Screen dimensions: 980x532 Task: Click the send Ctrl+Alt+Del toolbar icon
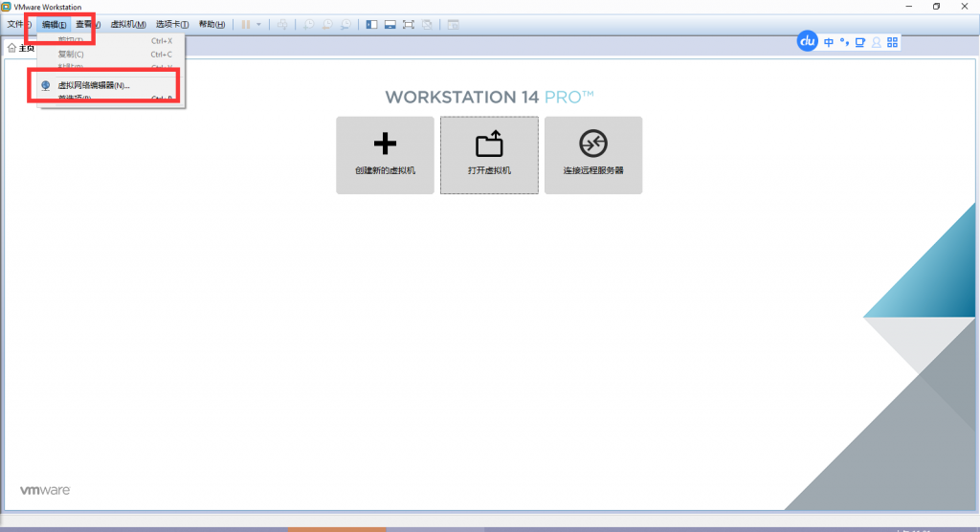click(x=282, y=24)
